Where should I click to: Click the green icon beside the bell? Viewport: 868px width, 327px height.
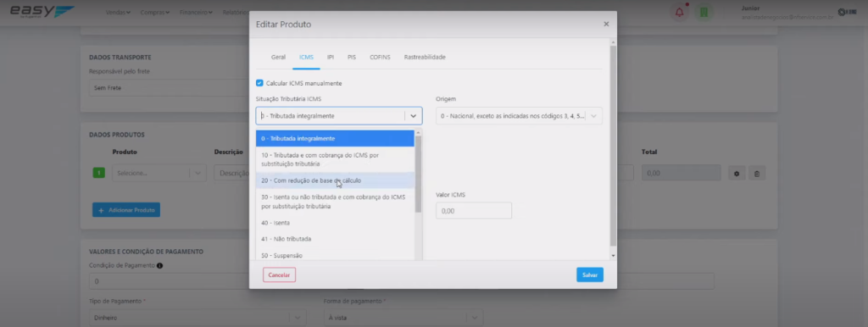(704, 12)
